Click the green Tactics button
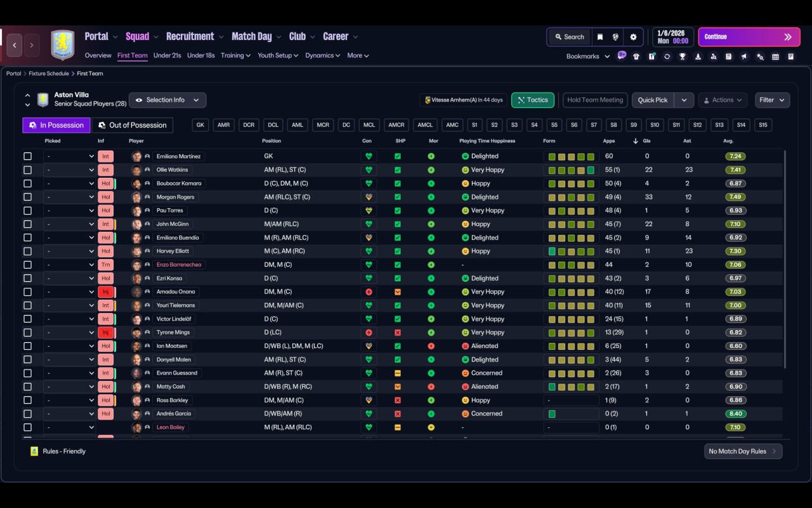812x508 pixels. pyautogui.click(x=533, y=100)
